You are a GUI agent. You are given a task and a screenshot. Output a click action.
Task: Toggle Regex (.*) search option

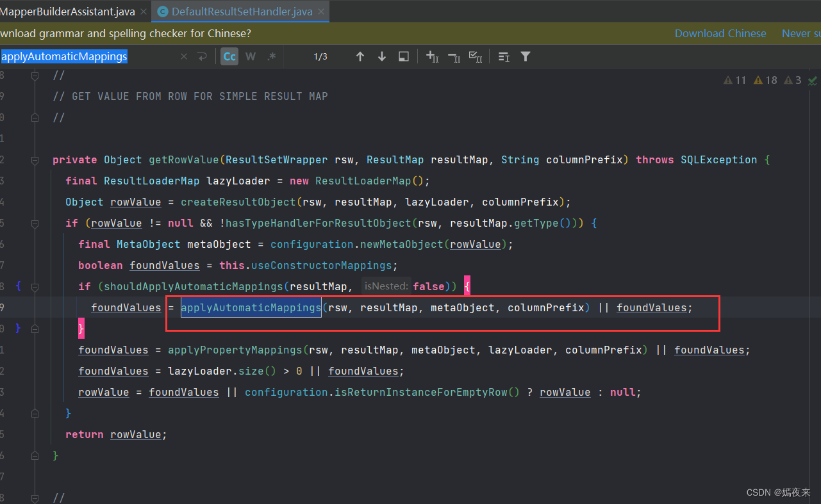point(272,56)
